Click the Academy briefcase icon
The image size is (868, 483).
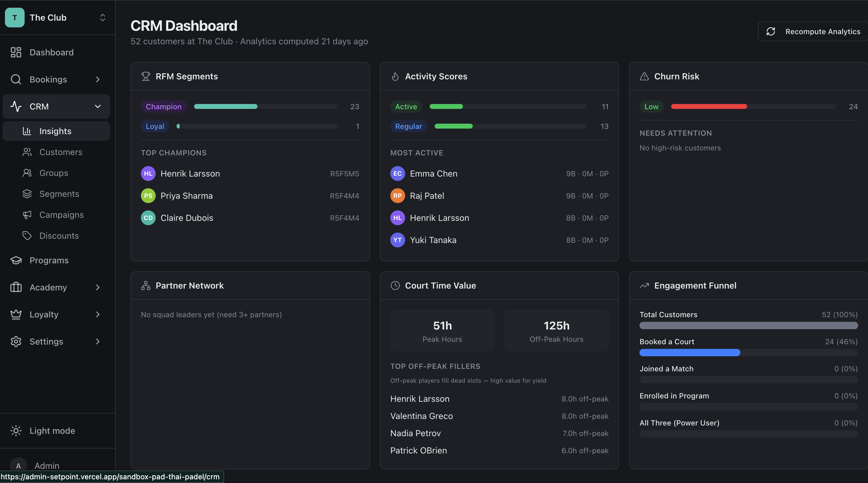pos(16,287)
